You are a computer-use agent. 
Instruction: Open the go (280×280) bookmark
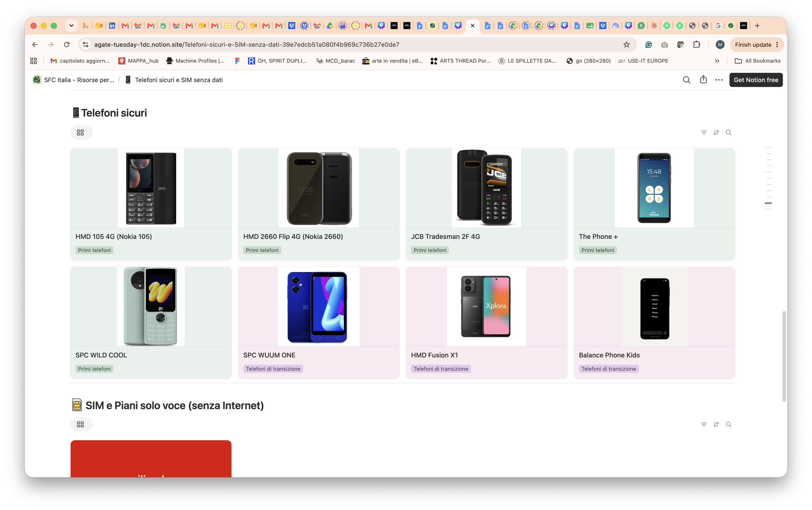click(x=589, y=61)
